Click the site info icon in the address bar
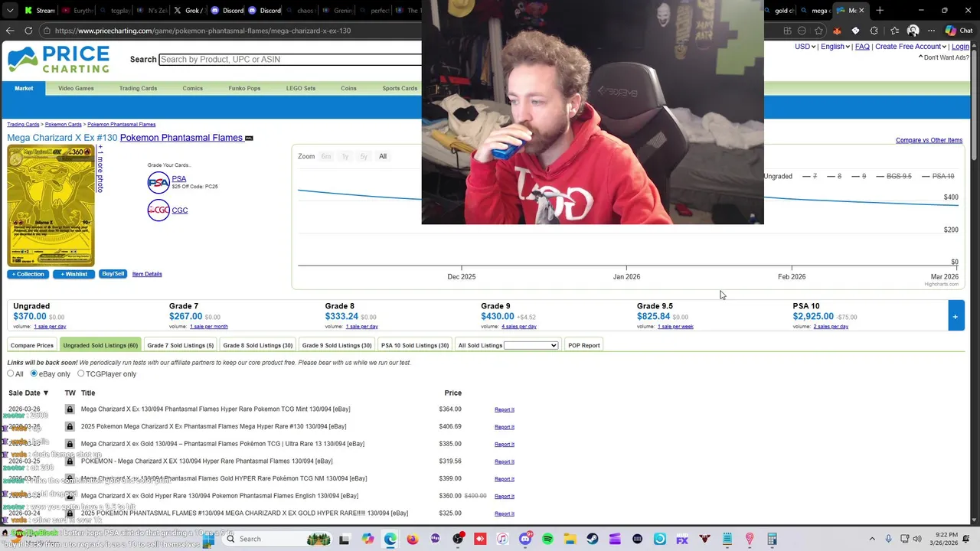 [x=47, y=31]
